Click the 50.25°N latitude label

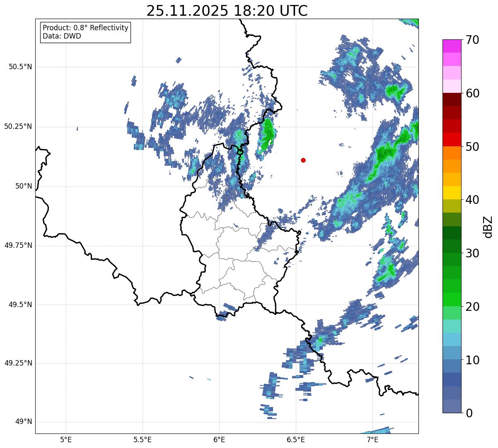(x=18, y=126)
